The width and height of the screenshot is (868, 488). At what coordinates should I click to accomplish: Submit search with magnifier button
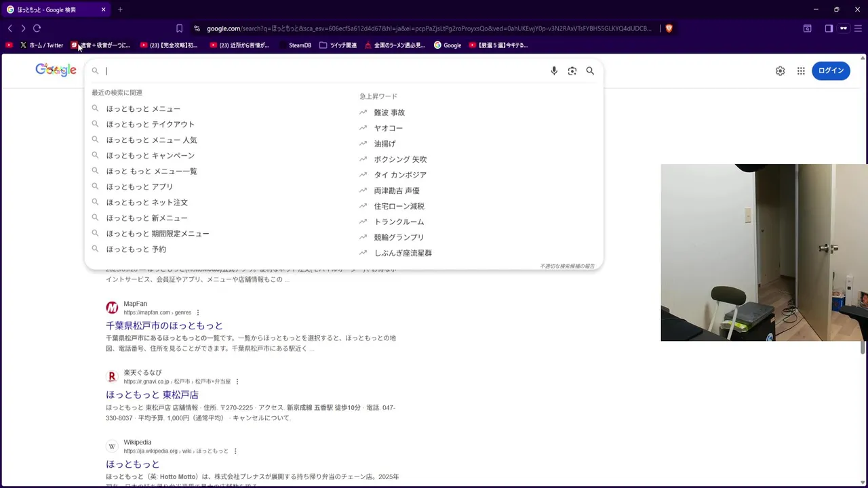[590, 70]
